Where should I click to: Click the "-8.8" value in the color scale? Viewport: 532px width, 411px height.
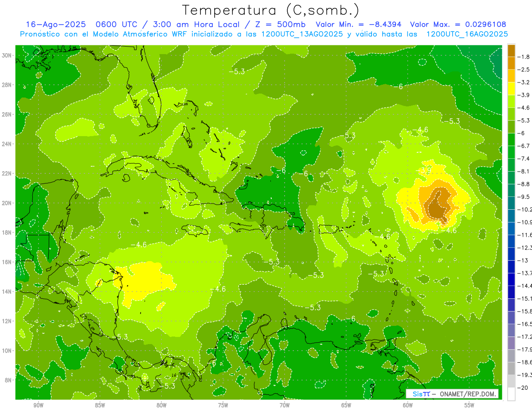(x=524, y=184)
